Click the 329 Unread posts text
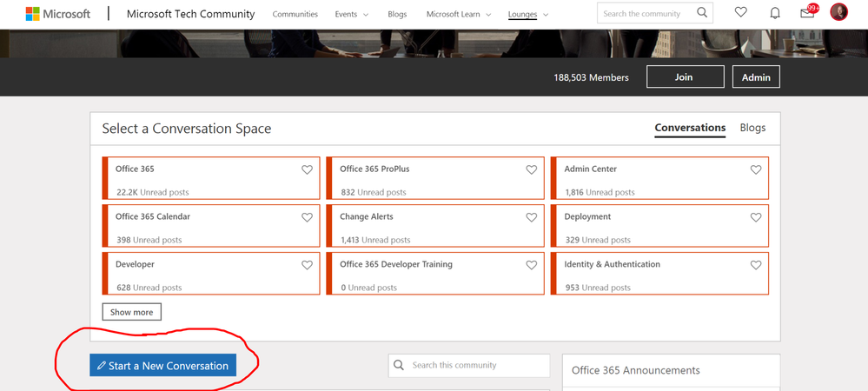Viewport: 868px width, 391px height. point(598,241)
